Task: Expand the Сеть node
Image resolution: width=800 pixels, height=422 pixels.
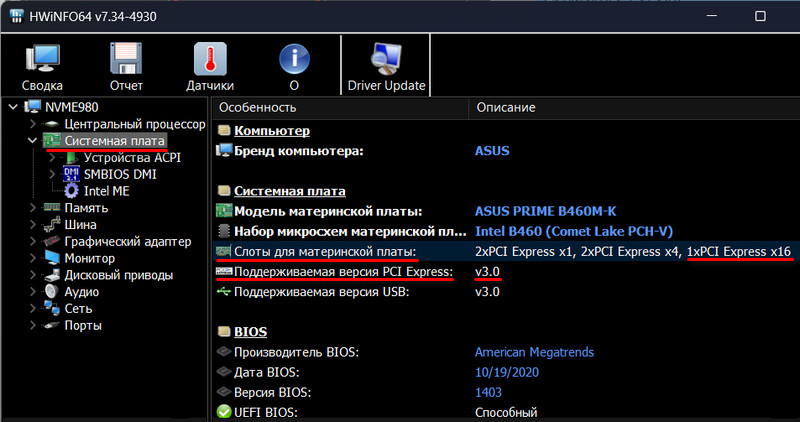Action: point(33,309)
